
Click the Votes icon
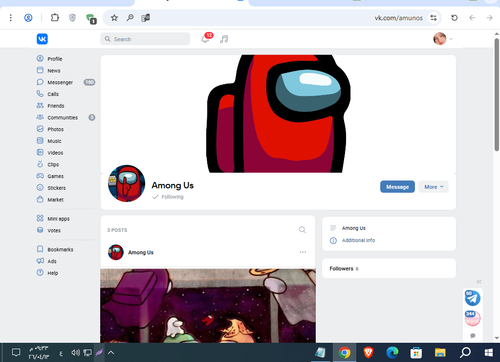point(40,230)
